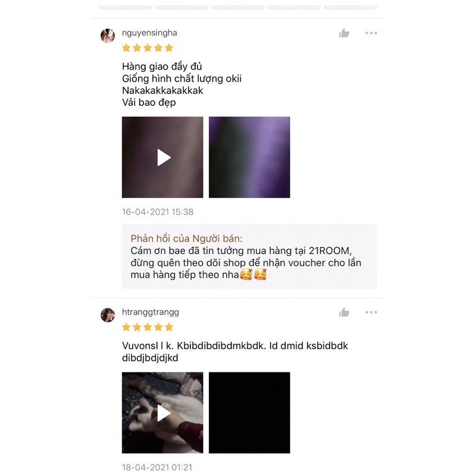Play nguyensingha's review video
Screen dimensions: 476x476
click(x=162, y=157)
